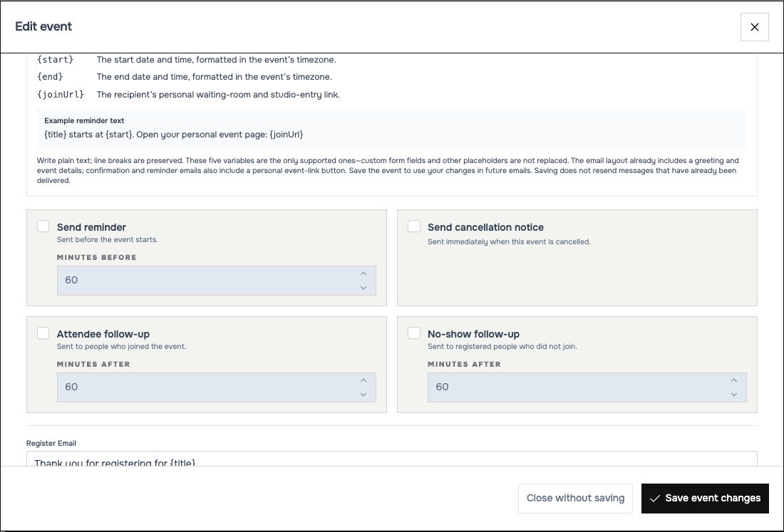
Task: Click the checkmark icon on Save button
Action: [654, 499]
